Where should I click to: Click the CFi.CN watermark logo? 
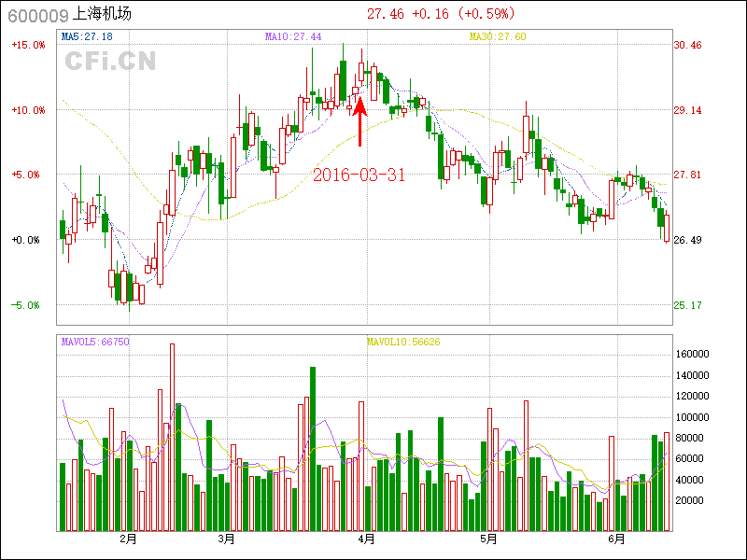(110, 62)
